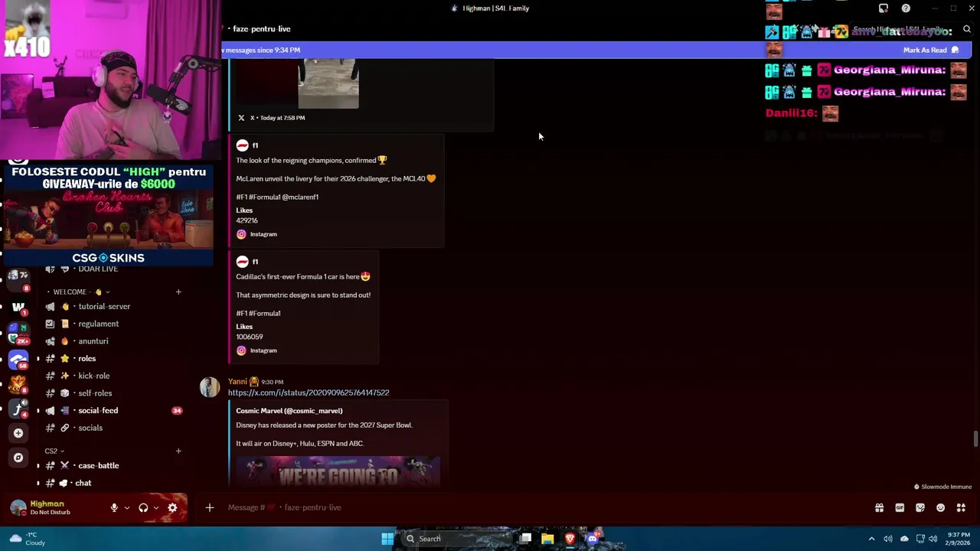980x551 pixels.
Task: Open the Super Bowl poster image thumbnail
Action: click(338, 471)
